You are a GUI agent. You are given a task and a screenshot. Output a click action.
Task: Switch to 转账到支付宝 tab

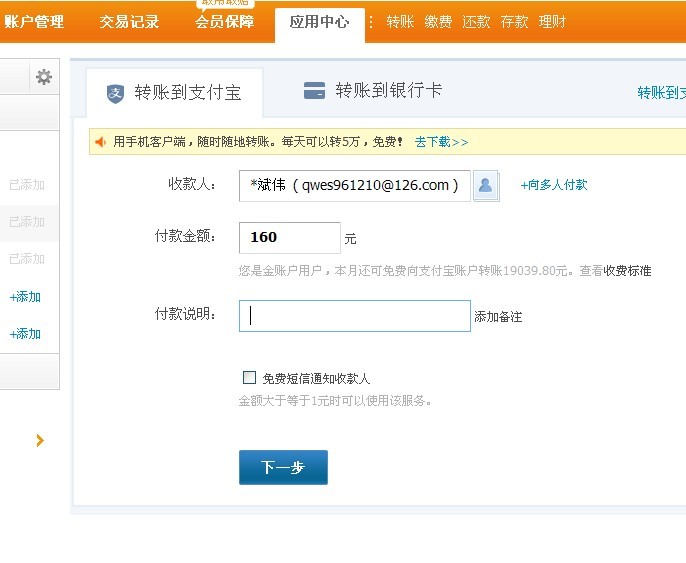click(175, 93)
